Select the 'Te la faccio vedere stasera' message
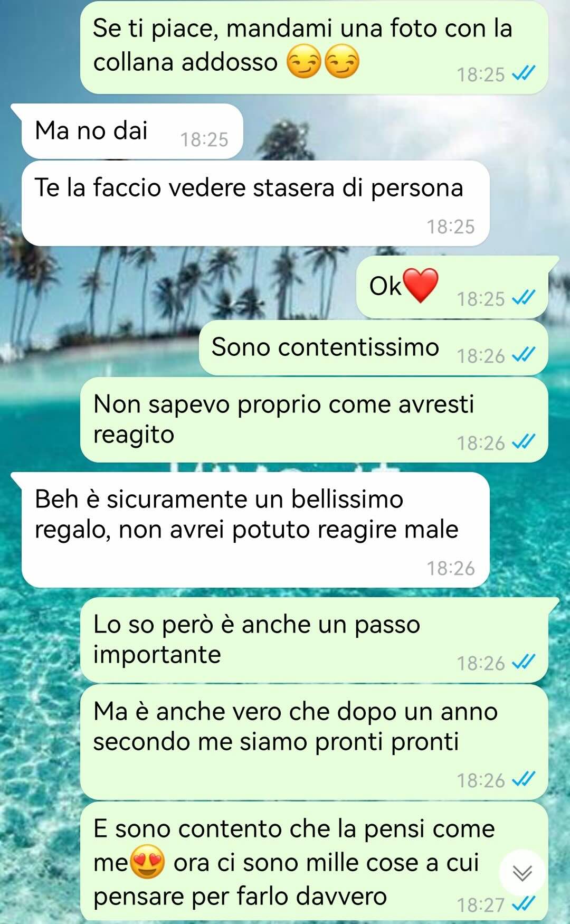570x924 pixels. click(255, 203)
